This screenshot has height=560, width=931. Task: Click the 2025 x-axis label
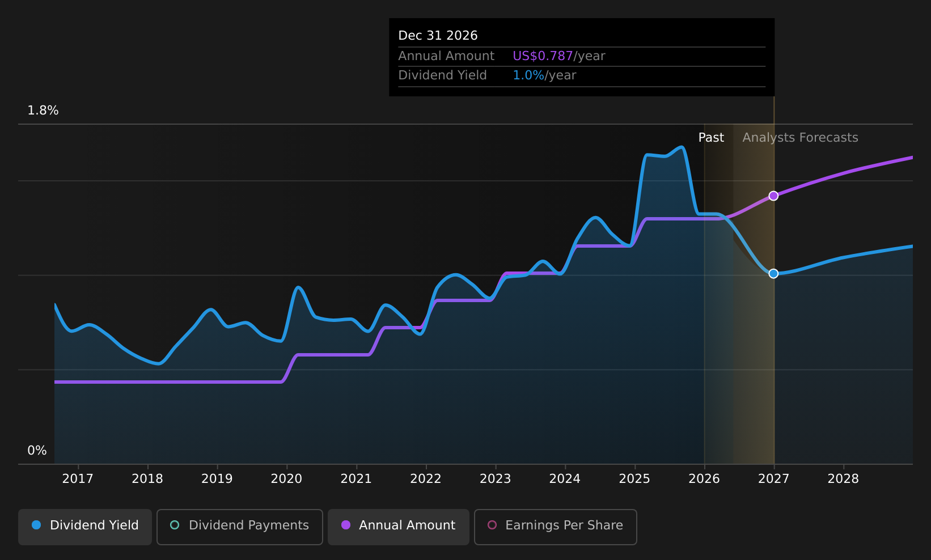[x=634, y=479]
